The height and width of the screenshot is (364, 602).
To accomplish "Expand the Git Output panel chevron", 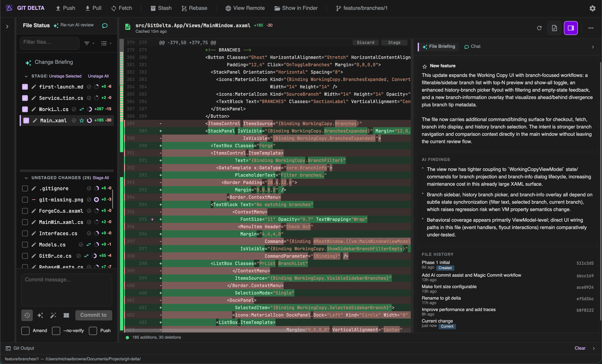I will [x=594, y=348].
